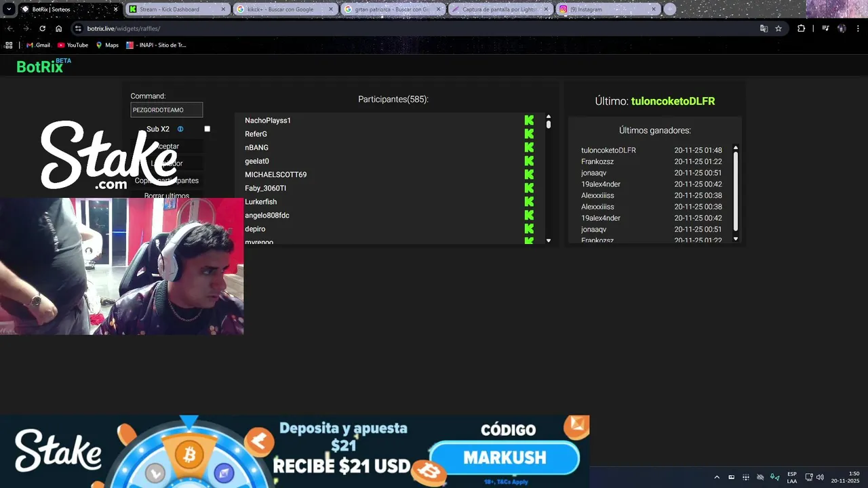Open INAPI bookmark
The height and width of the screenshot is (488, 868).
156,45
